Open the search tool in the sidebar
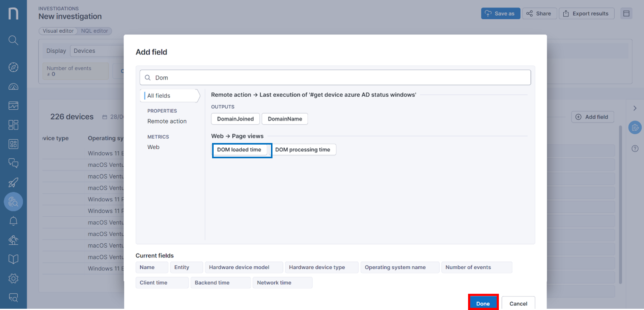 pyautogui.click(x=13, y=41)
